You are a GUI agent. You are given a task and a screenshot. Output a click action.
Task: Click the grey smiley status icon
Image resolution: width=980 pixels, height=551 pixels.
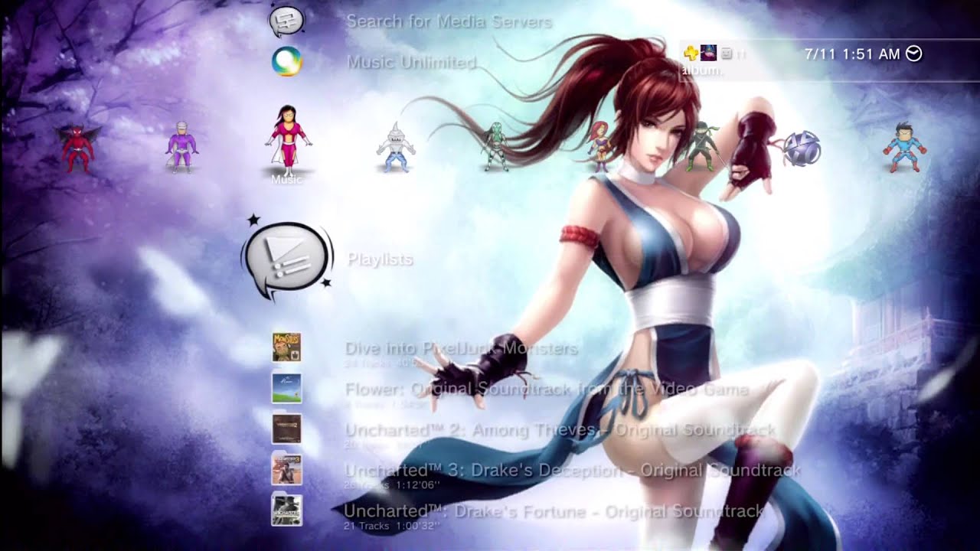tap(727, 54)
